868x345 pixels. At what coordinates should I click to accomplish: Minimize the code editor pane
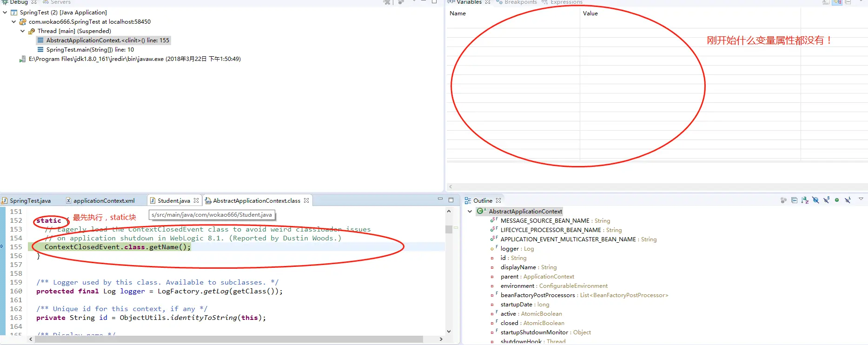tap(440, 199)
